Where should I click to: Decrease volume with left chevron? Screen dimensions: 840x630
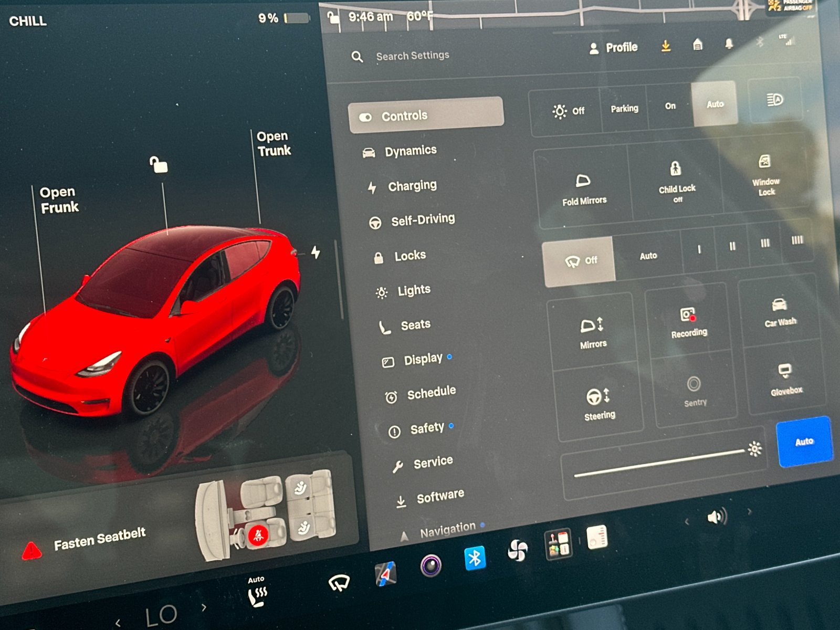687,521
